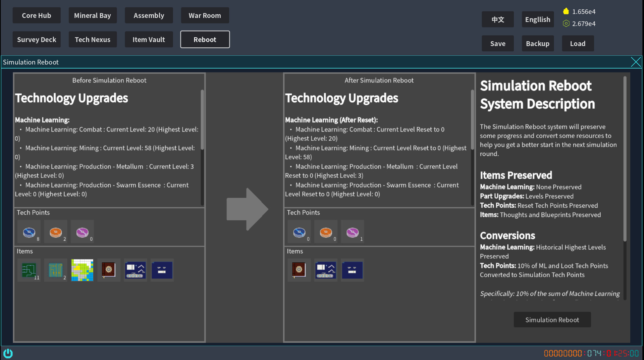Screen dimensions: 644x360
Task: Click the green circuit chip item with count 11
Action: click(29, 270)
